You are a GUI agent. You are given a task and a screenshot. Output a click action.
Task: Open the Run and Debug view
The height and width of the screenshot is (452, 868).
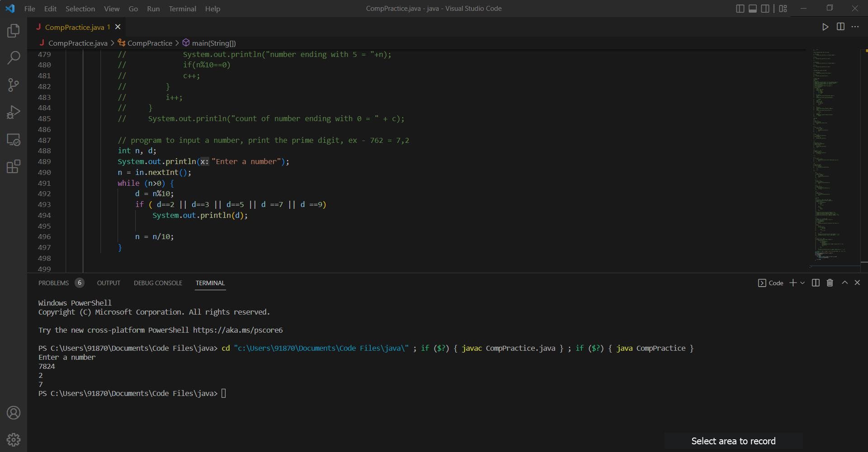point(14,112)
